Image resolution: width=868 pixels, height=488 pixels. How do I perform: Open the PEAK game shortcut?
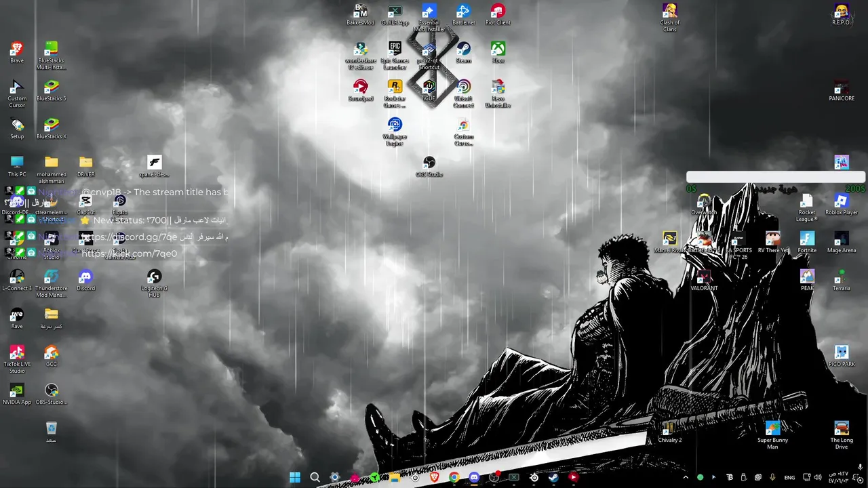807,280
